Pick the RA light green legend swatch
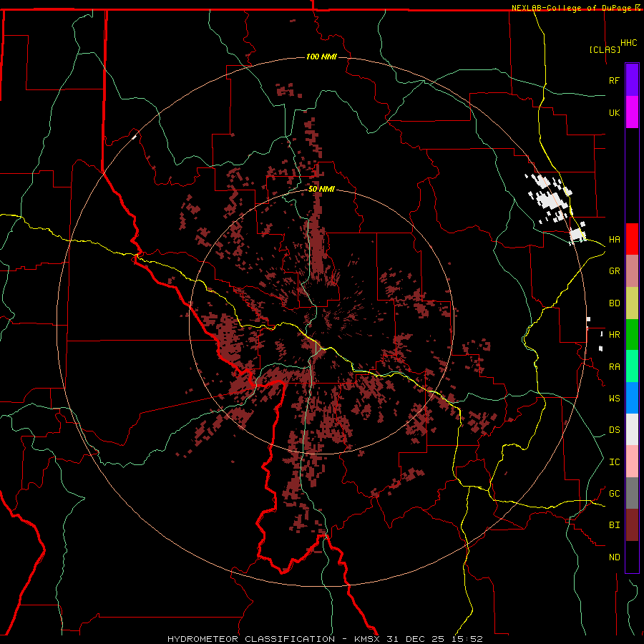Viewport: 644px width, 644px height. [x=632, y=366]
